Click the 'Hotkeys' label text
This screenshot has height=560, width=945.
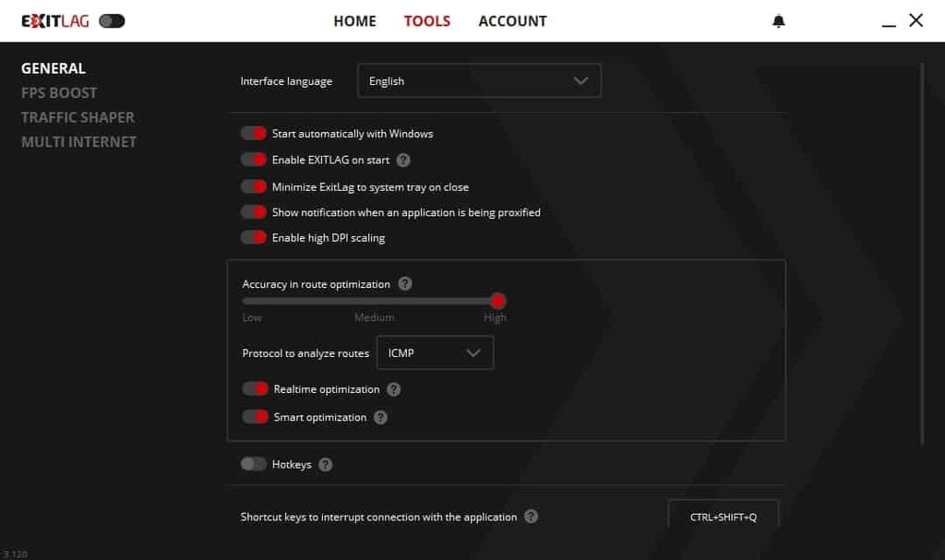[x=292, y=465]
